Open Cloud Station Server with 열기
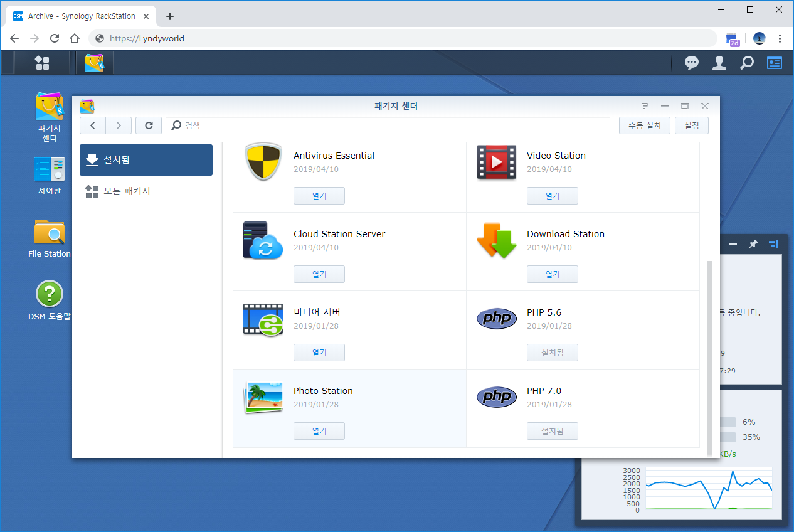Viewport: 794px width, 532px height. [x=319, y=274]
